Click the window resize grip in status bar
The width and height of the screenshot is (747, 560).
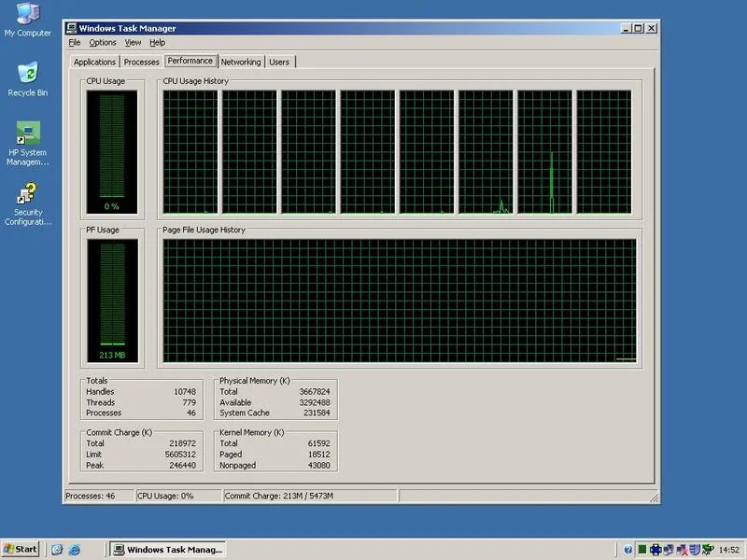pyautogui.click(x=655, y=497)
